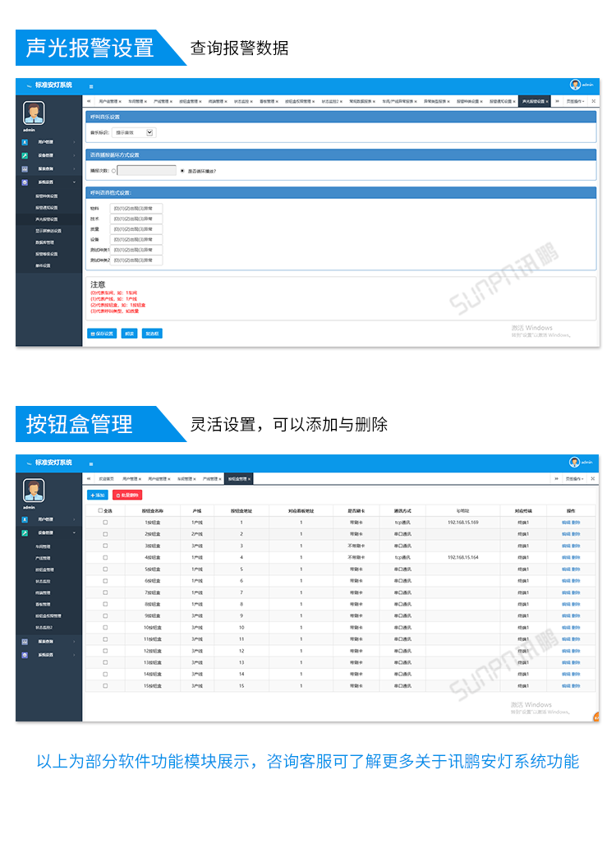The width and height of the screenshot is (616, 862).
Task: Open admin avatar in 按钮盒管理 page header
Action: coord(575,462)
